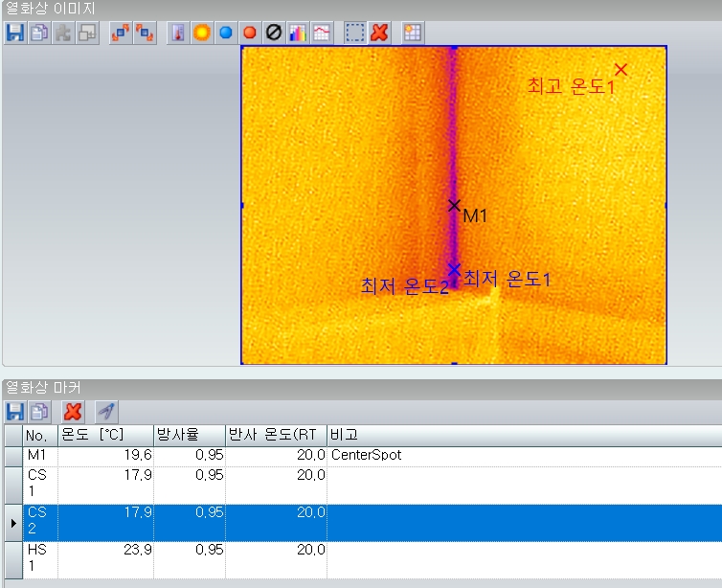Open the temperature profile line chart tool
This screenshot has width=722, height=588.
321,33
